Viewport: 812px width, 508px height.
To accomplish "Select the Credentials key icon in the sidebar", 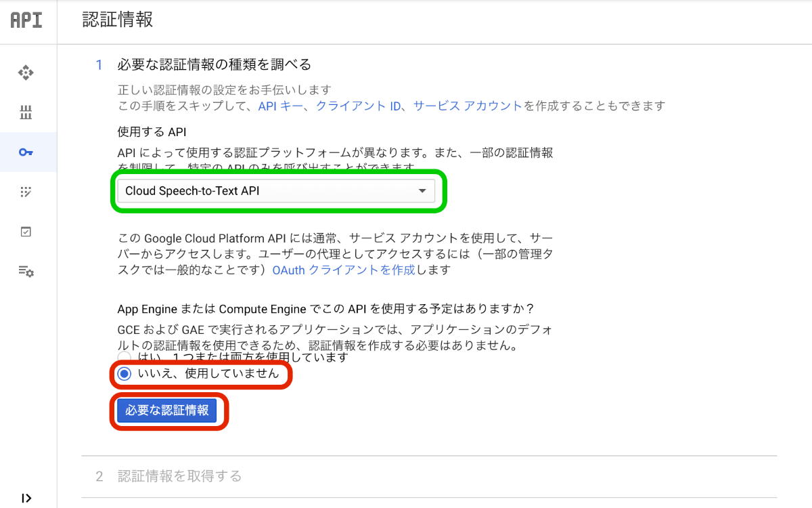I will coord(26,152).
